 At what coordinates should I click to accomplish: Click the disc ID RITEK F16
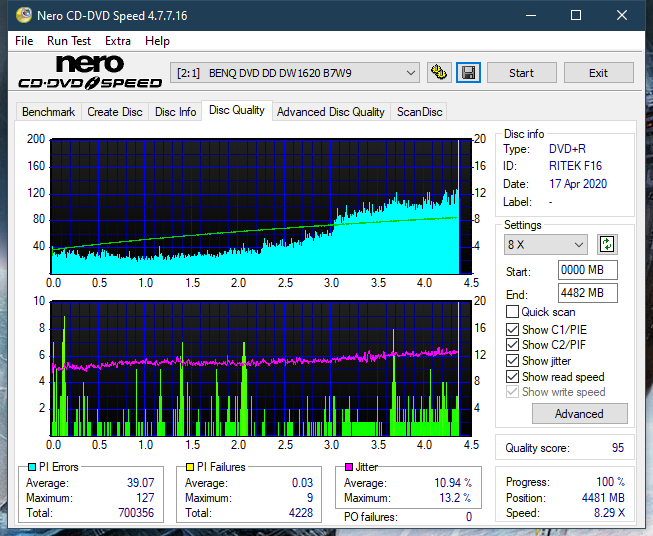pos(576,166)
